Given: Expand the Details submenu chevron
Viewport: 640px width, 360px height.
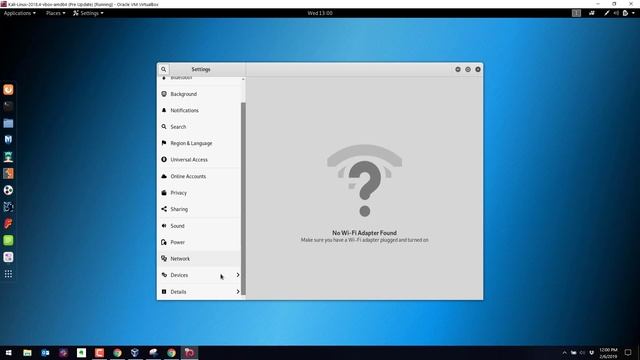Looking at the screenshot, I should pyautogui.click(x=238, y=292).
